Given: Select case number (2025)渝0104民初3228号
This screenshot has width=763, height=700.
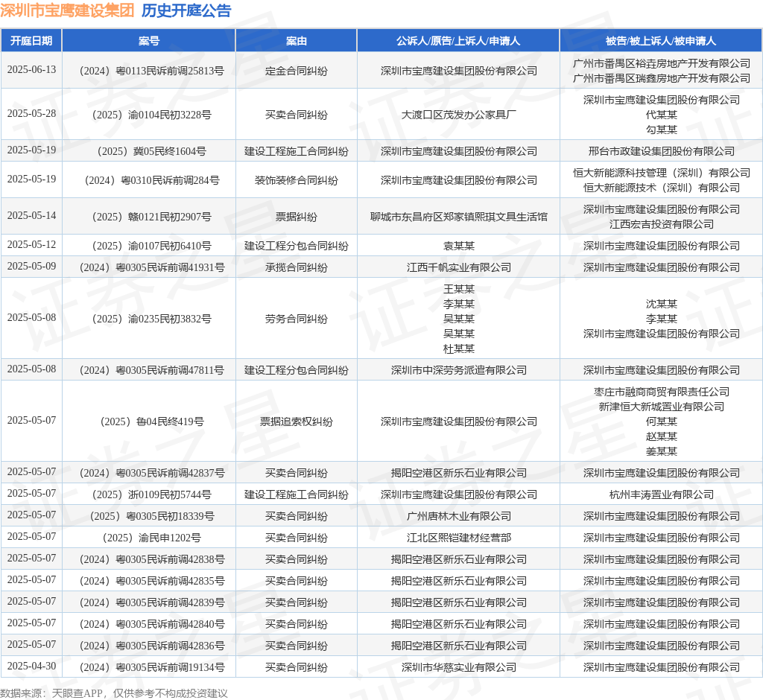Looking at the screenshot, I should [152, 115].
